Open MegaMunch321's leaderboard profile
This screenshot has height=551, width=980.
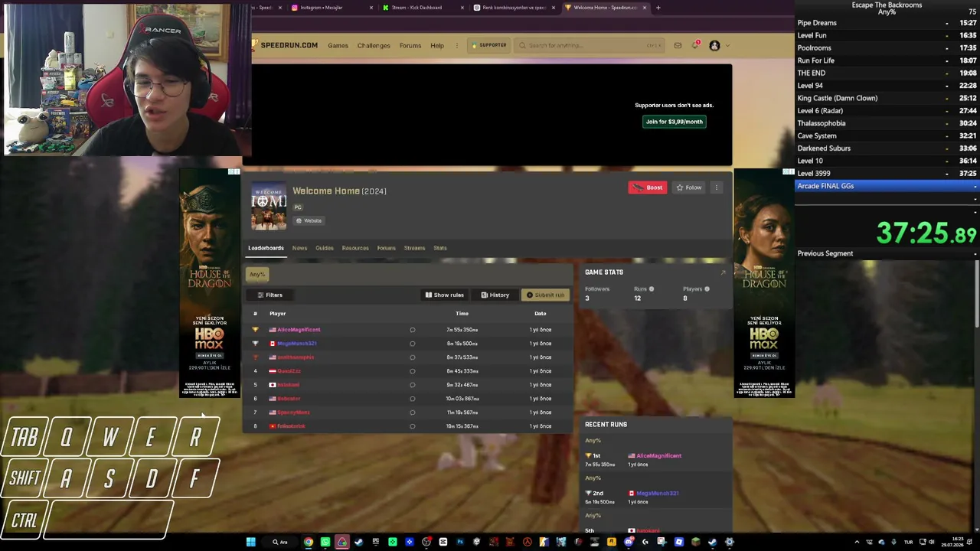pos(296,344)
